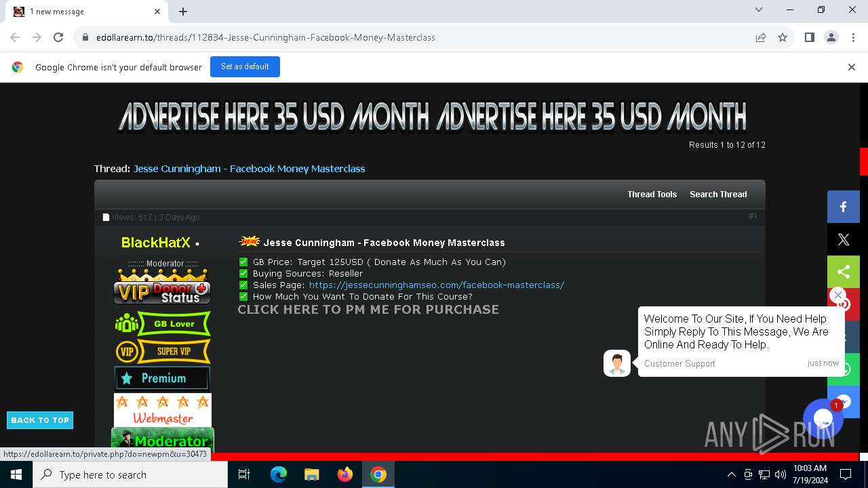Click the GB Price checkmark
868x488 pixels.
(243, 262)
